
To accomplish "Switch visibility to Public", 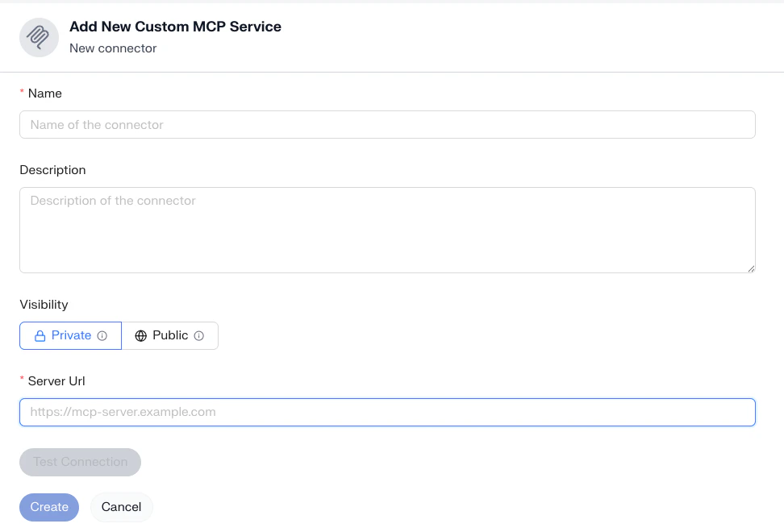I will 170,335.
